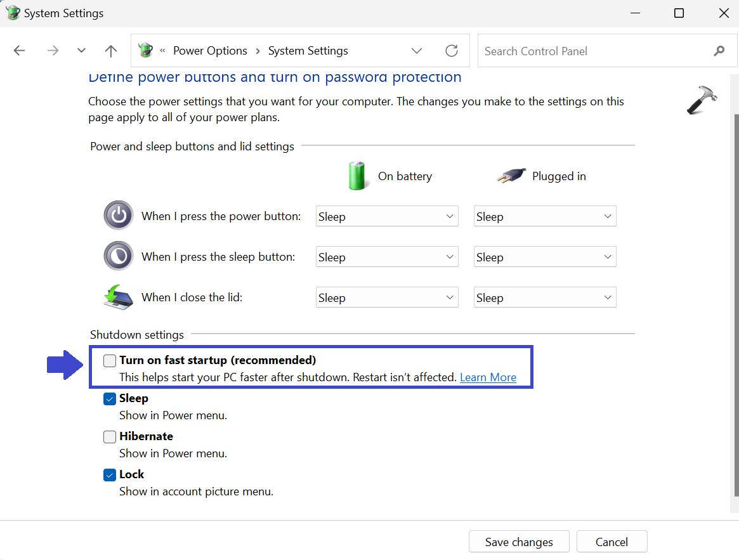Open the recent locations chevron
Viewport: 739px width, 560px height.
coord(81,51)
